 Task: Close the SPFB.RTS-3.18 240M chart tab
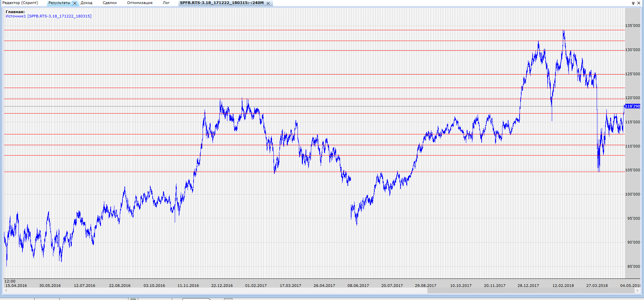[268, 3]
